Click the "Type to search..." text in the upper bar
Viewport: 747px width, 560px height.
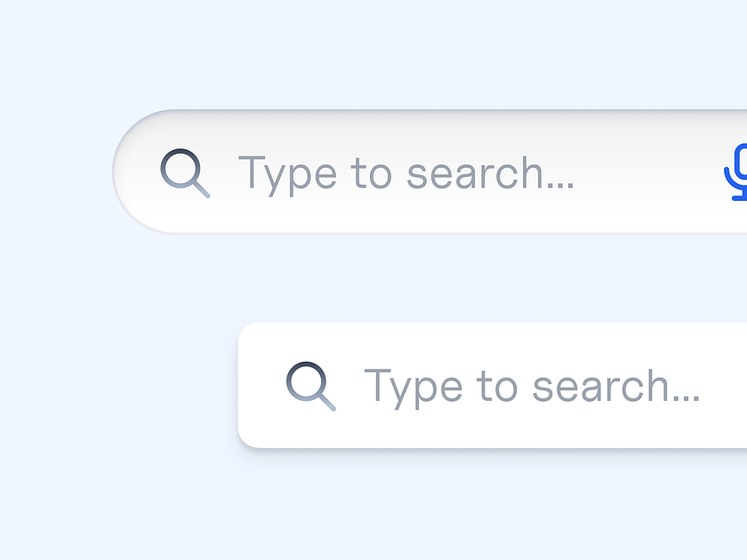pos(406,172)
